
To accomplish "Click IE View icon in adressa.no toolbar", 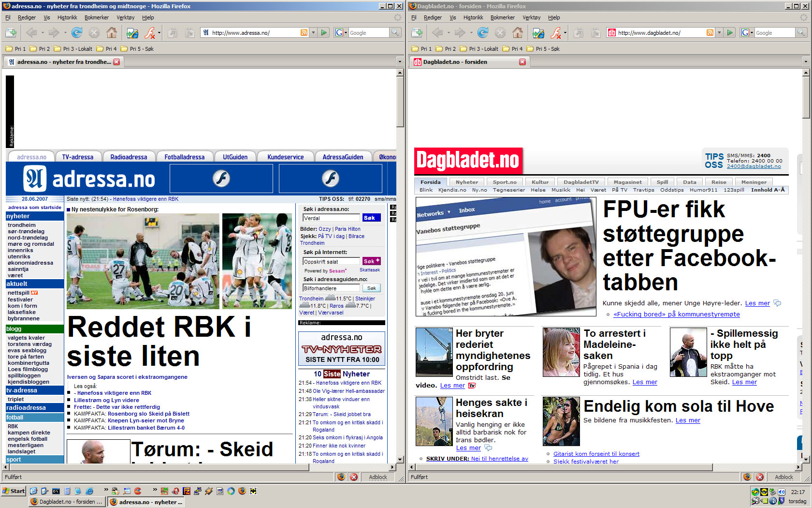I will 132,32.
